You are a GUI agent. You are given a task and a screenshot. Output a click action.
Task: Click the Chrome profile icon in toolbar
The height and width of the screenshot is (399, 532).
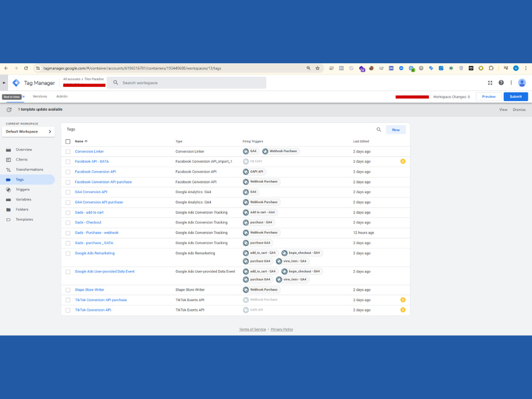tap(516, 68)
